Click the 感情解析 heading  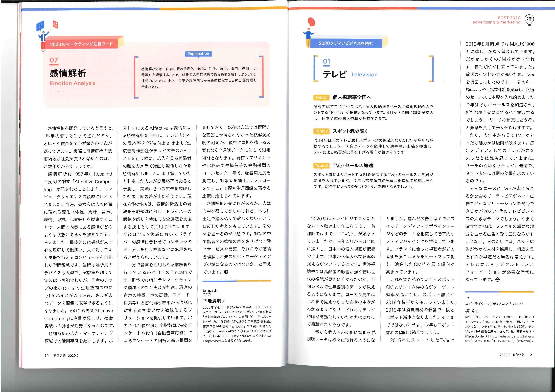click(x=68, y=73)
